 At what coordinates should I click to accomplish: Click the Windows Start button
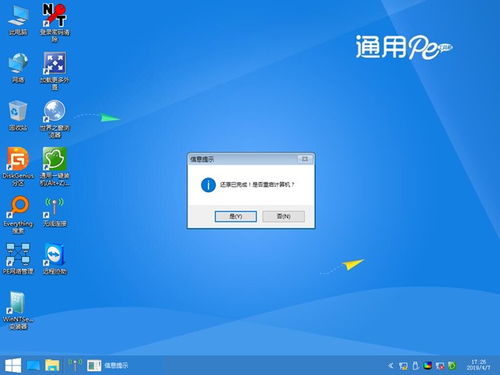pos(13,365)
